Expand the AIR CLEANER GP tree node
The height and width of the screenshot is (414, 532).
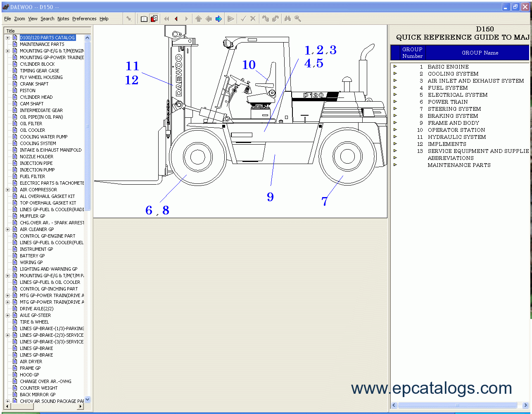[x=7, y=229]
